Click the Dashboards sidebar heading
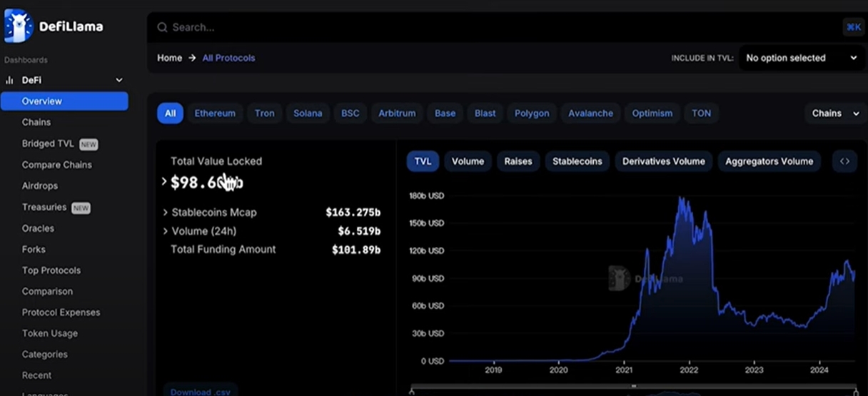868x396 pixels. [26, 60]
